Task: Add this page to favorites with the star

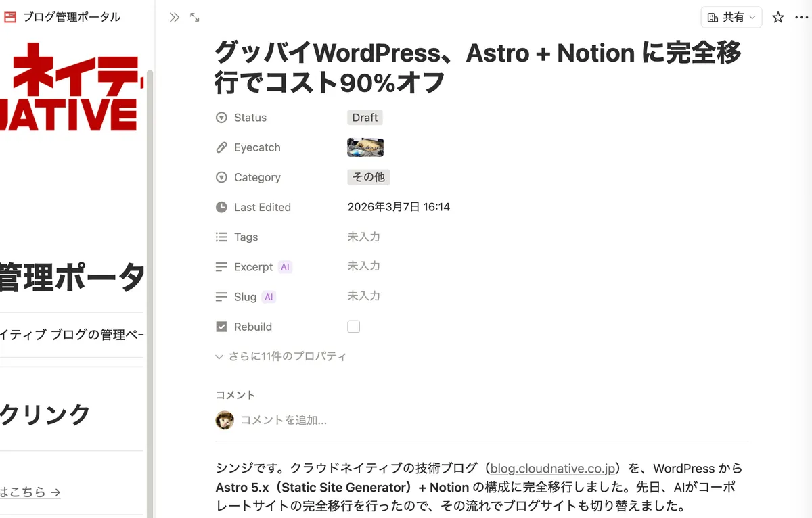Action: point(778,18)
